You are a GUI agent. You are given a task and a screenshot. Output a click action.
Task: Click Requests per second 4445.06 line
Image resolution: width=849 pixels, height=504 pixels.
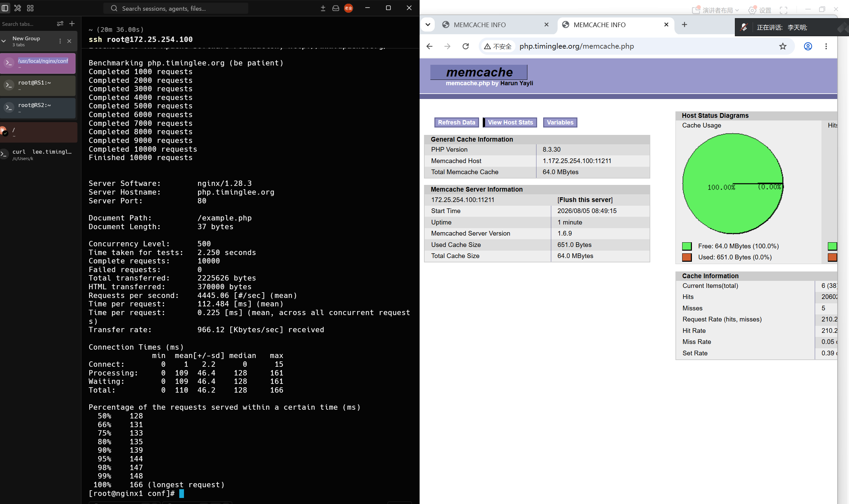tap(193, 296)
